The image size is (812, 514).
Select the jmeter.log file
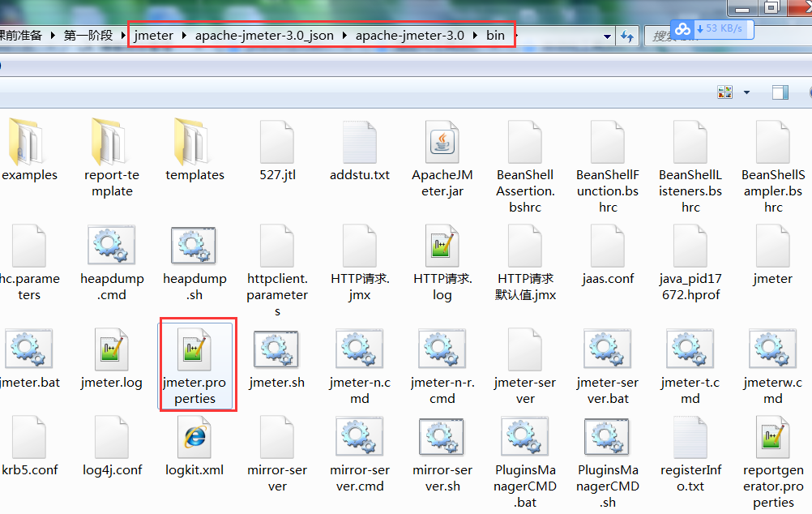[112, 358]
